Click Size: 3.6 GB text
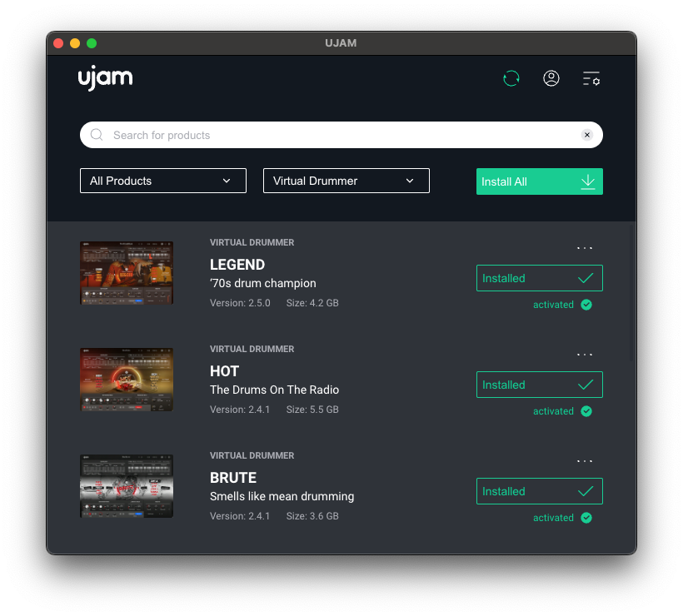 pyautogui.click(x=312, y=516)
